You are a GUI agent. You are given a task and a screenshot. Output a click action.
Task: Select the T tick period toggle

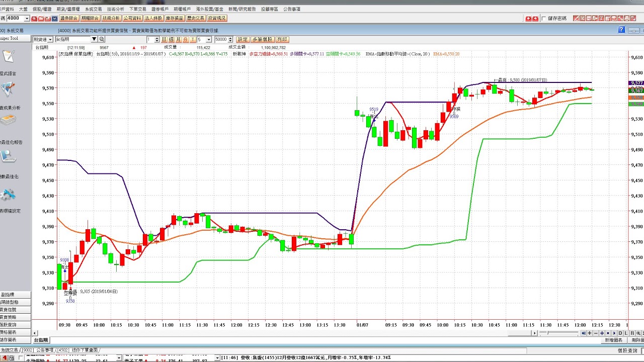pos(193,39)
